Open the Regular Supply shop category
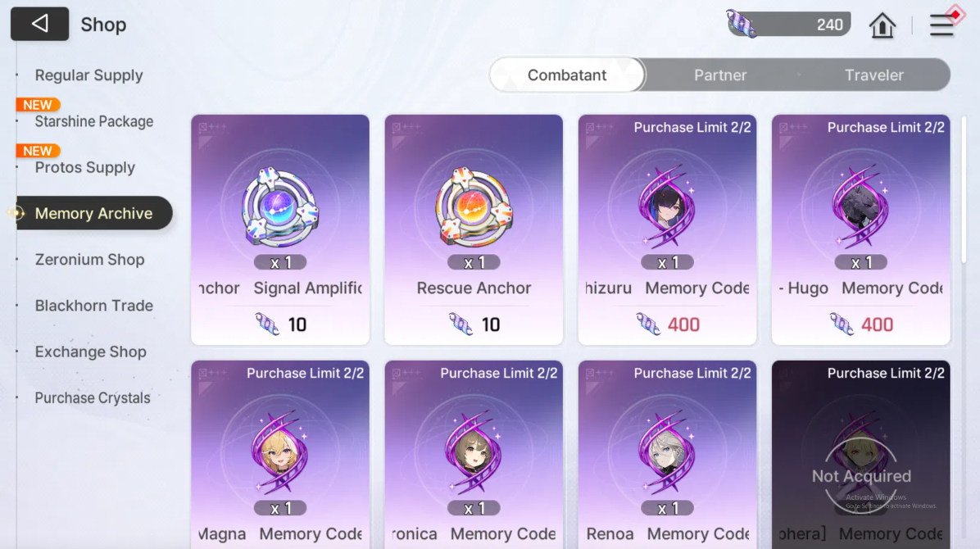 (88, 75)
